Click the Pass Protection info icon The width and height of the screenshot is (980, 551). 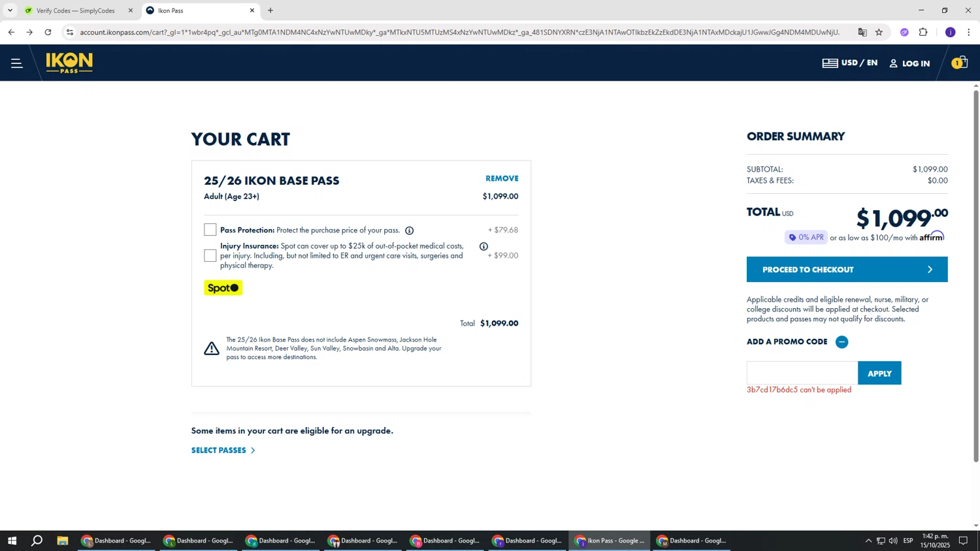tap(409, 230)
